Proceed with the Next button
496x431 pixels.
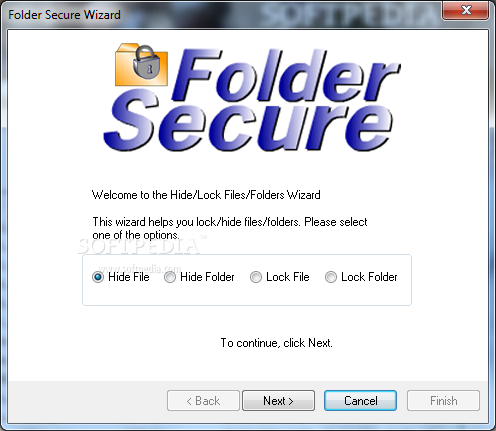click(x=278, y=400)
